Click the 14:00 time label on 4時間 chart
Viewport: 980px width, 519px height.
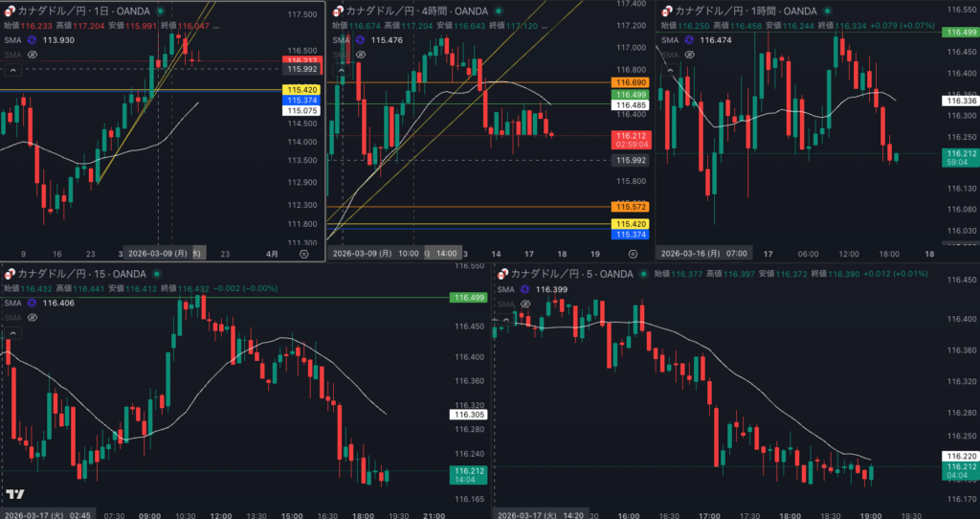pos(446,254)
